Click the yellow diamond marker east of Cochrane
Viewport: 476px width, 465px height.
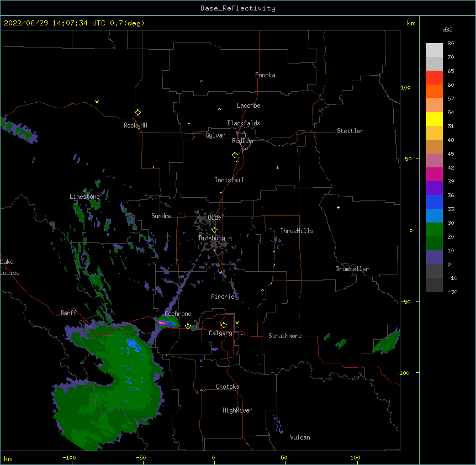[188, 326]
